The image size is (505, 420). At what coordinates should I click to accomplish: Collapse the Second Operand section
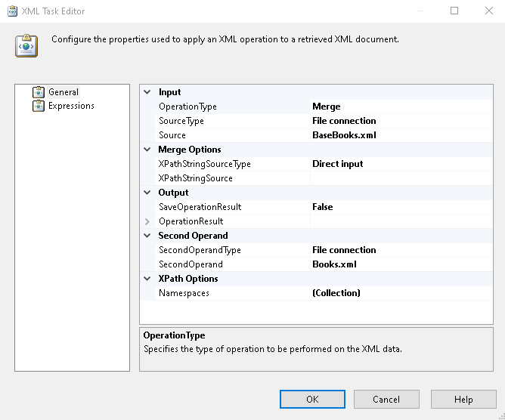pos(148,236)
